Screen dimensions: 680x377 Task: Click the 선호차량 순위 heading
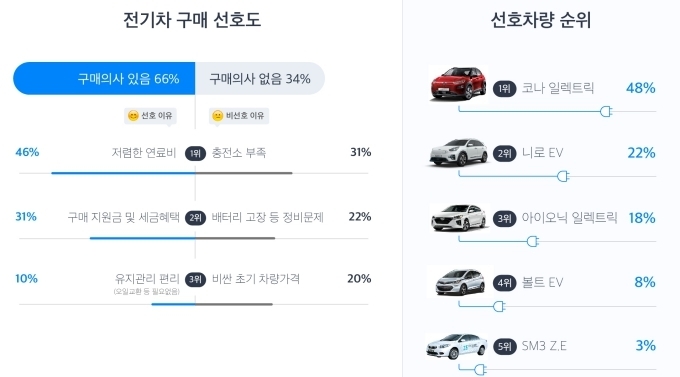[x=540, y=20]
